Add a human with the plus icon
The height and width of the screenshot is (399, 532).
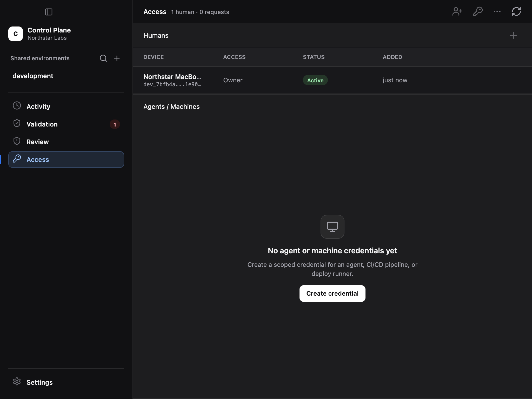pyautogui.click(x=513, y=35)
